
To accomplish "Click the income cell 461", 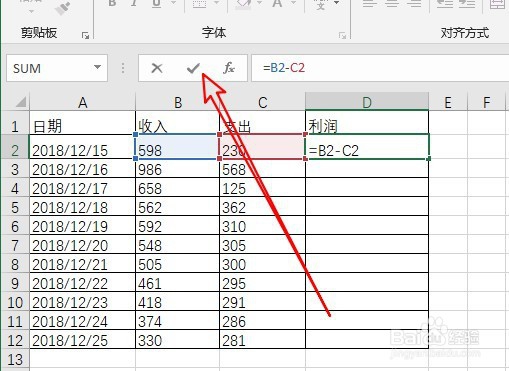I will tap(178, 282).
